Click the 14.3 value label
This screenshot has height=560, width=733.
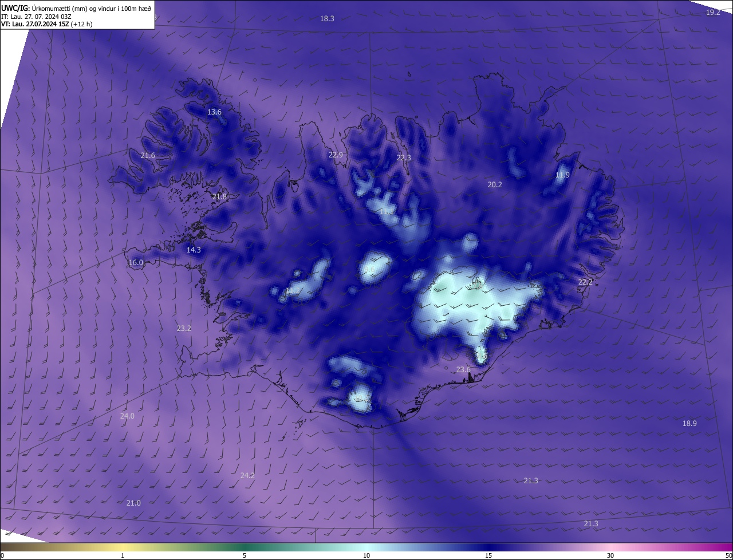(194, 250)
